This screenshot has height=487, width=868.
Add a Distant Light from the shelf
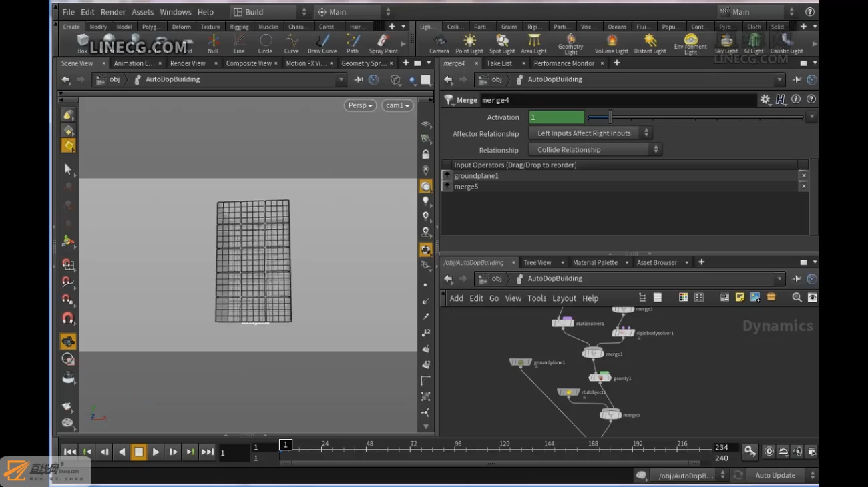650,44
